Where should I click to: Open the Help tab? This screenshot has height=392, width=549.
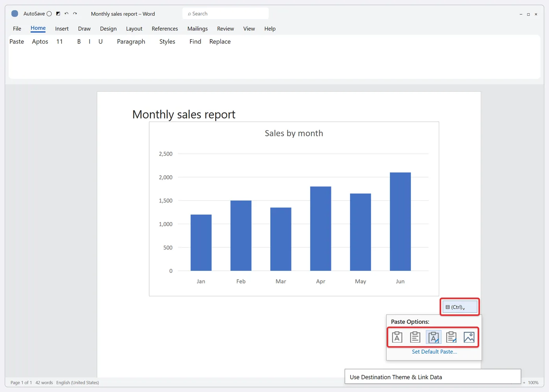tap(270, 29)
